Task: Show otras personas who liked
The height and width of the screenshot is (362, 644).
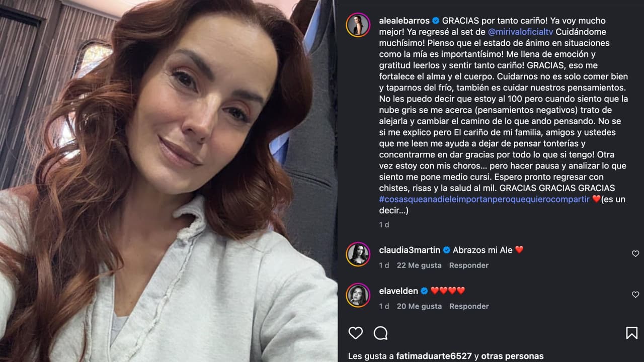Action: (x=512, y=356)
